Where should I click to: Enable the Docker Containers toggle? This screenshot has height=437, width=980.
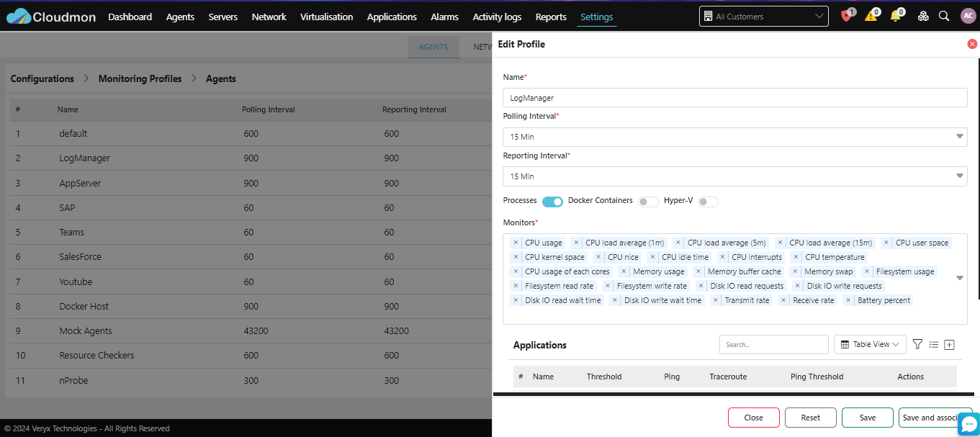[648, 202]
